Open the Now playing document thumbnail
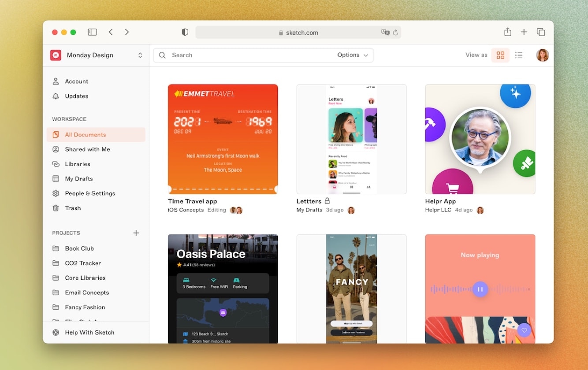The width and height of the screenshot is (588, 370). 480,289
